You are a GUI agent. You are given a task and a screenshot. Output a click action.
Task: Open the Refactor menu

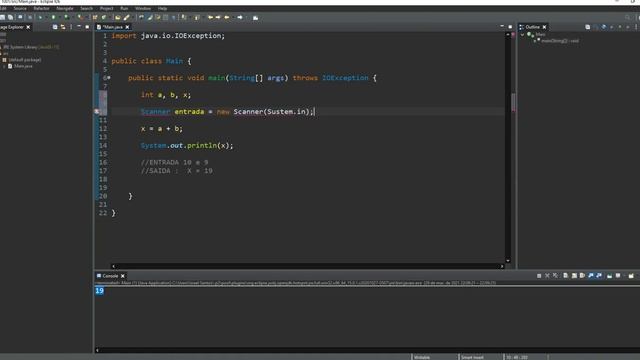[x=41, y=8]
